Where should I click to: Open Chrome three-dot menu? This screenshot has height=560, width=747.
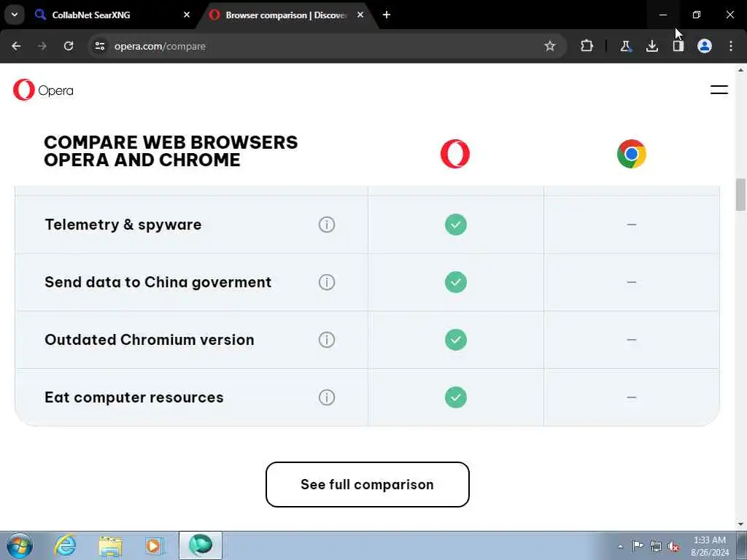[731, 46]
